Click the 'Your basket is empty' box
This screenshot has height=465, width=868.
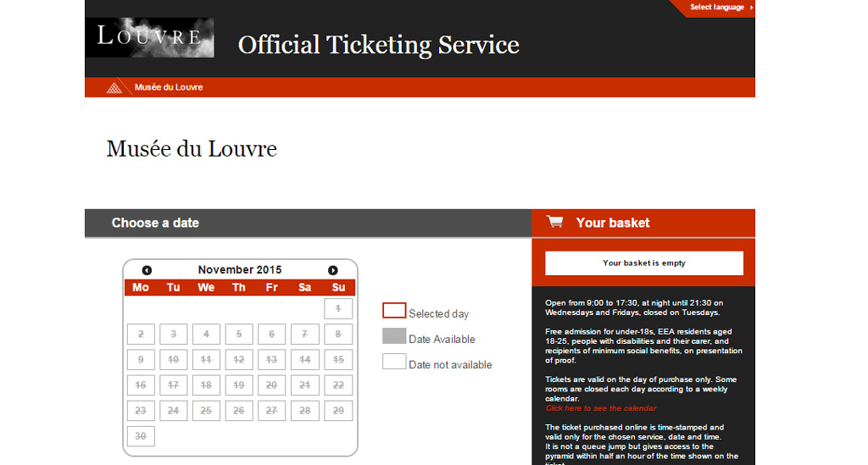point(644,263)
